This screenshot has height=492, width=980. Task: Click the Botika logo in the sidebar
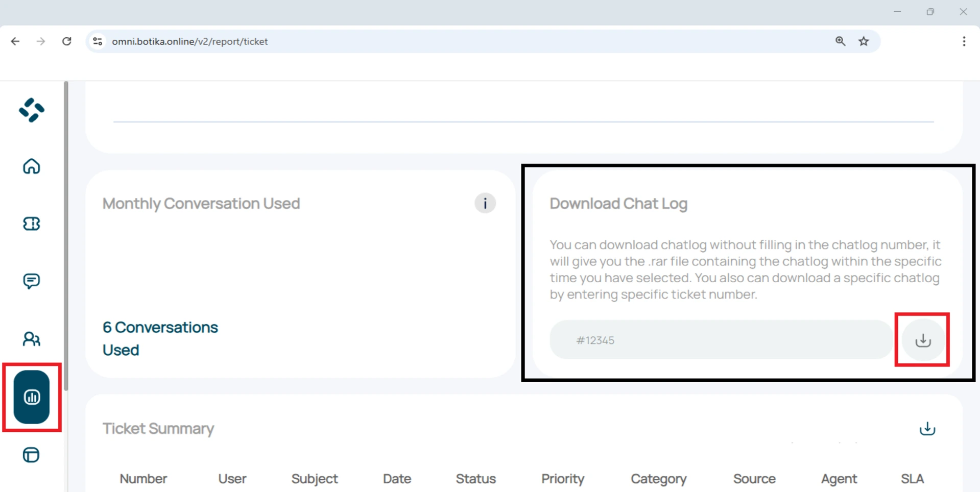(x=32, y=110)
